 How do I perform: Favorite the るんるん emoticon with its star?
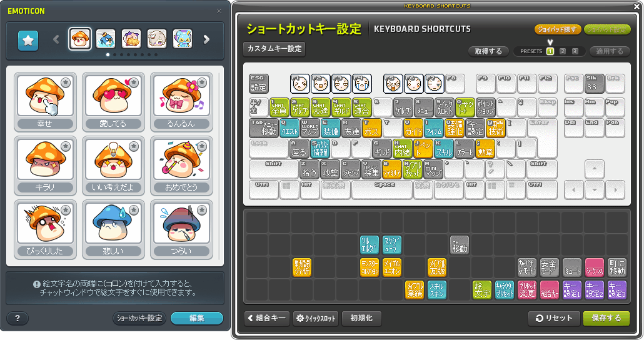click(x=202, y=82)
